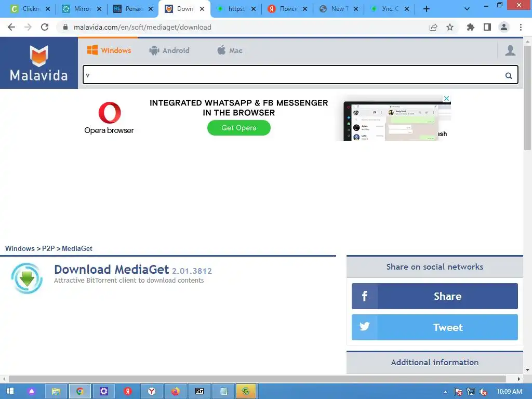Click the Download MediaGet heading
This screenshot has width=532, height=399.
[111, 270]
